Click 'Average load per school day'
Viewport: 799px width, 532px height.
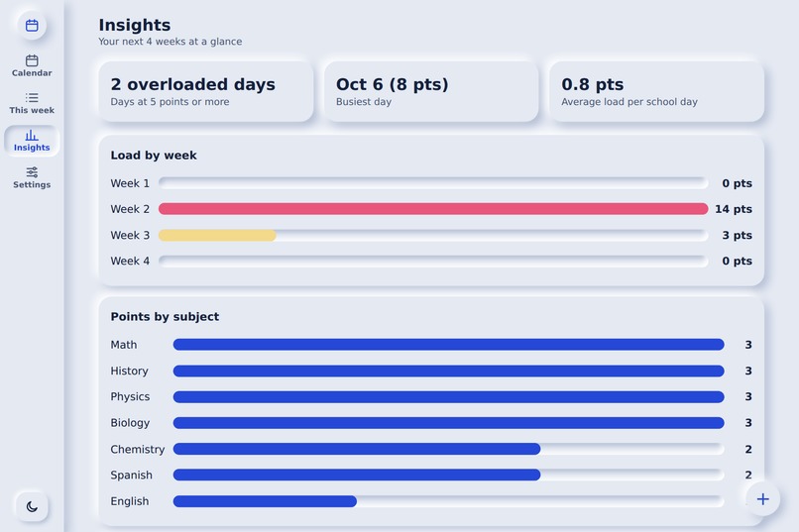pos(629,102)
